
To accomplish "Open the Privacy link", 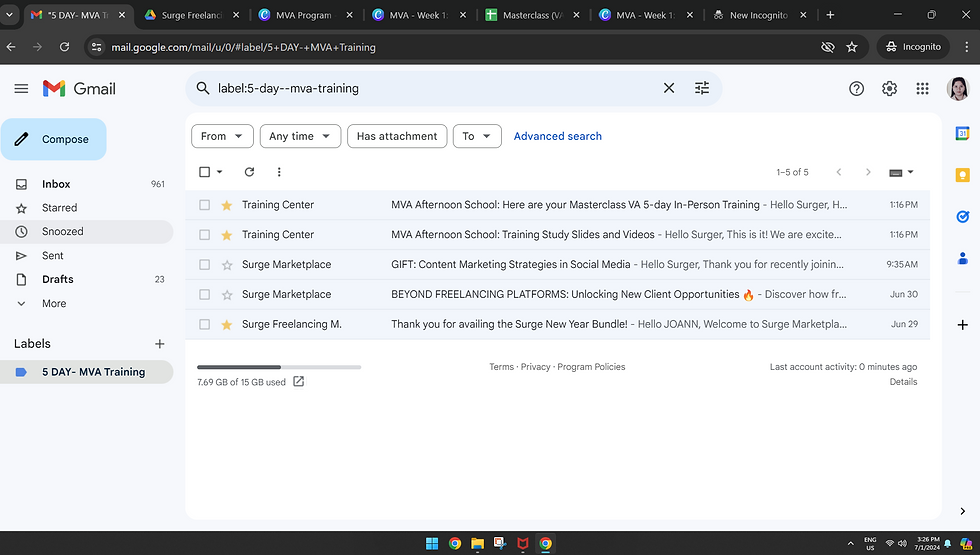I will pyautogui.click(x=536, y=367).
